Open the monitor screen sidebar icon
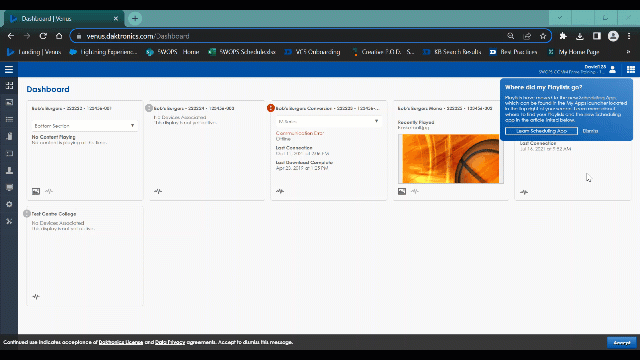This screenshot has height=360, width=640. pos(9,187)
